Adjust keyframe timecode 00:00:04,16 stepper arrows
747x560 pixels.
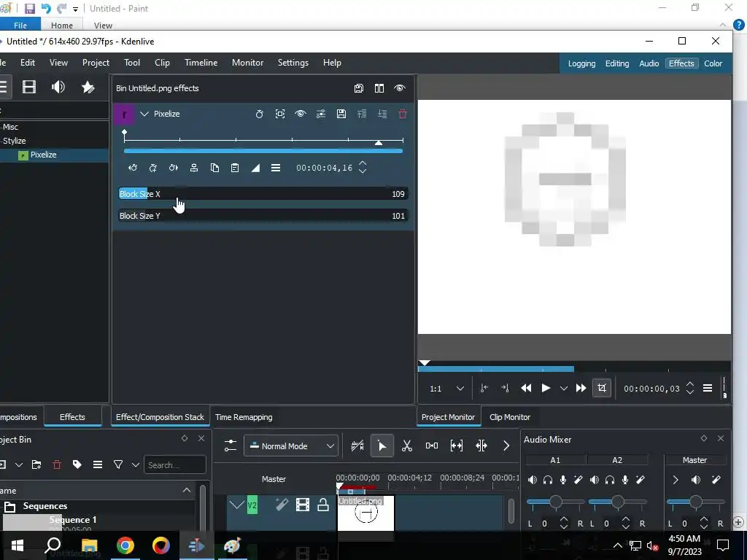pyautogui.click(x=363, y=167)
